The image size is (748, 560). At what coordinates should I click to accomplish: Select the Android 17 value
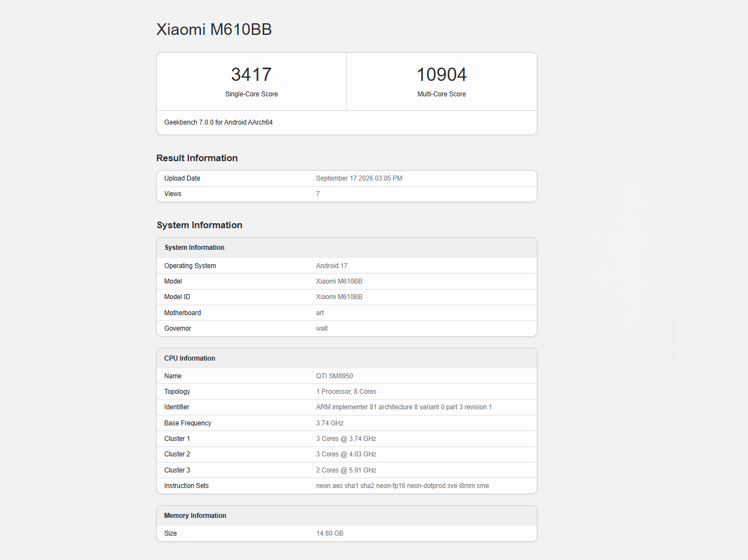coord(332,266)
